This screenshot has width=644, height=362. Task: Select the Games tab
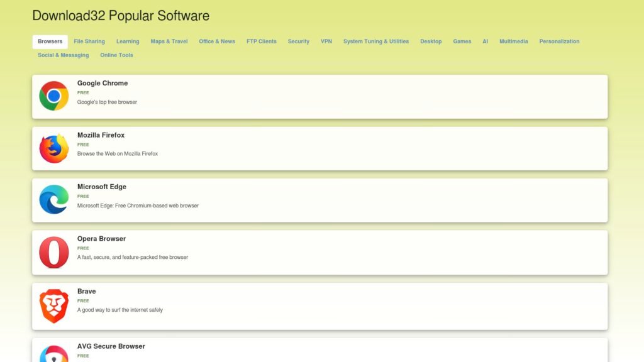pos(462,41)
